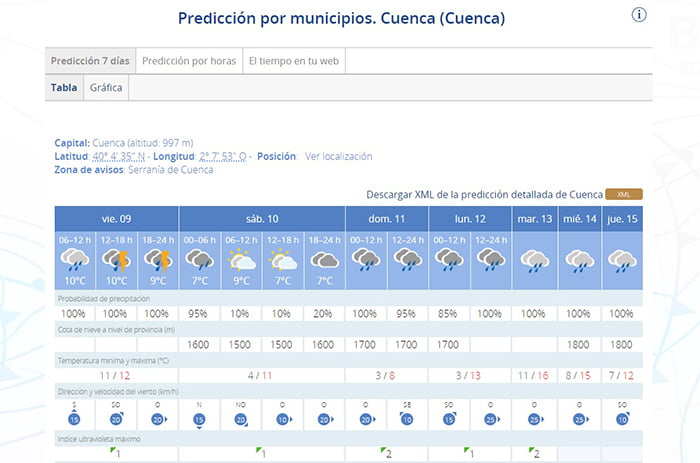The width and height of the screenshot is (700, 463).
Task: Click the information icon beside the page title
Action: (640, 14)
